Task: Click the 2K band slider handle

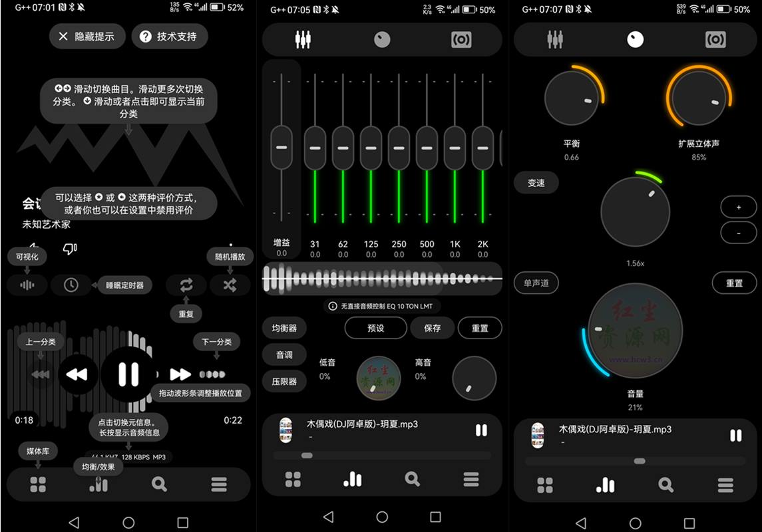Action: click(x=482, y=148)
